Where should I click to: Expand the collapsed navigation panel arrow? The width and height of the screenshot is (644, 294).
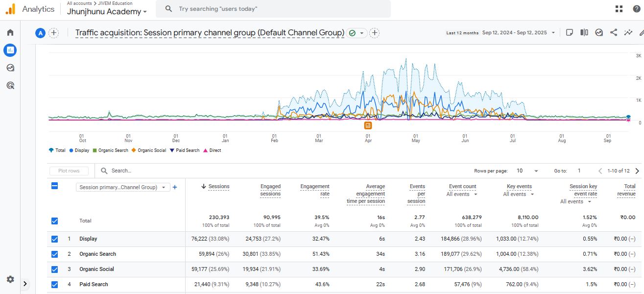pos(25,283)
